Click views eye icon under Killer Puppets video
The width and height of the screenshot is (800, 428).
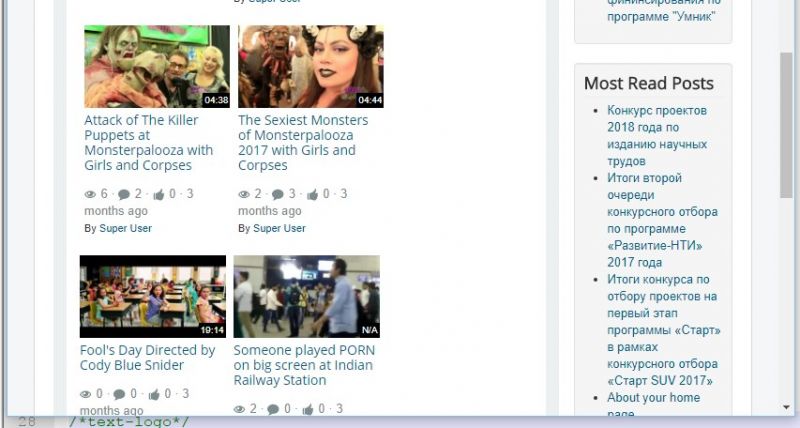[90, 194]
